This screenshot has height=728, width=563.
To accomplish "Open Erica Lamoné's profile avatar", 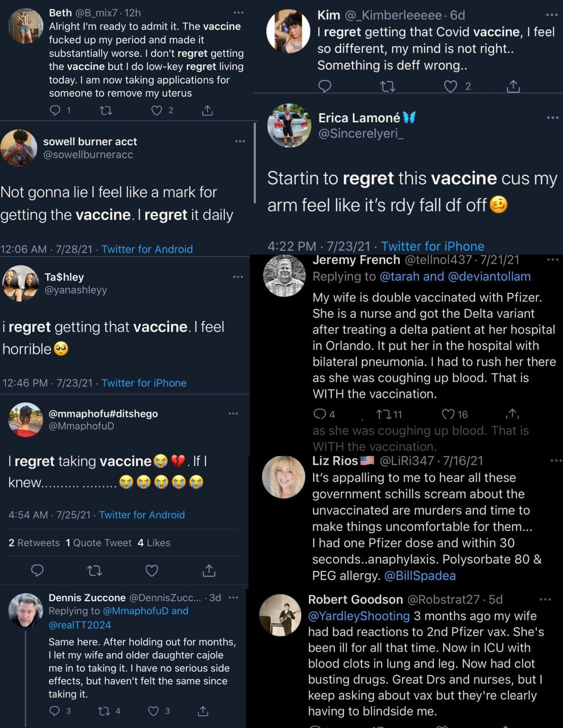I will tap(289, 126).
